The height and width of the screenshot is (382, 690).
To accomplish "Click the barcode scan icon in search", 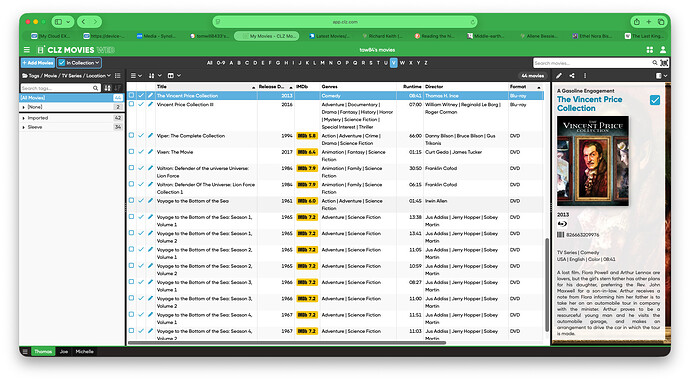I will pos(664,63).
